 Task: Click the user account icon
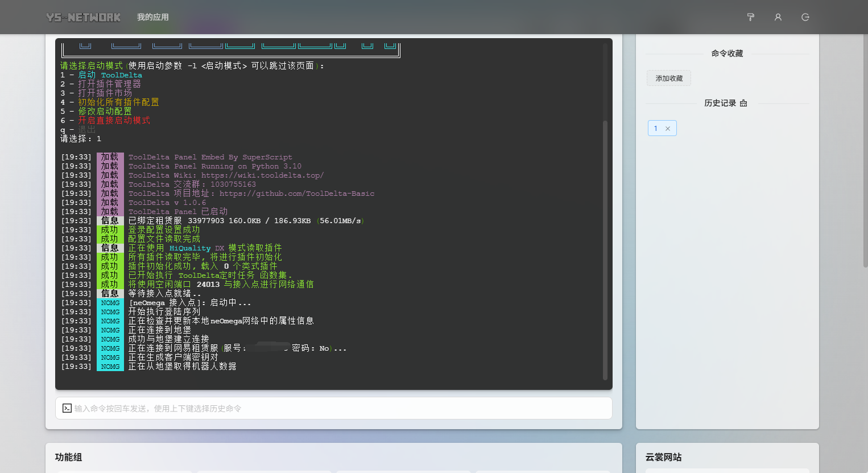coord(778,17)
